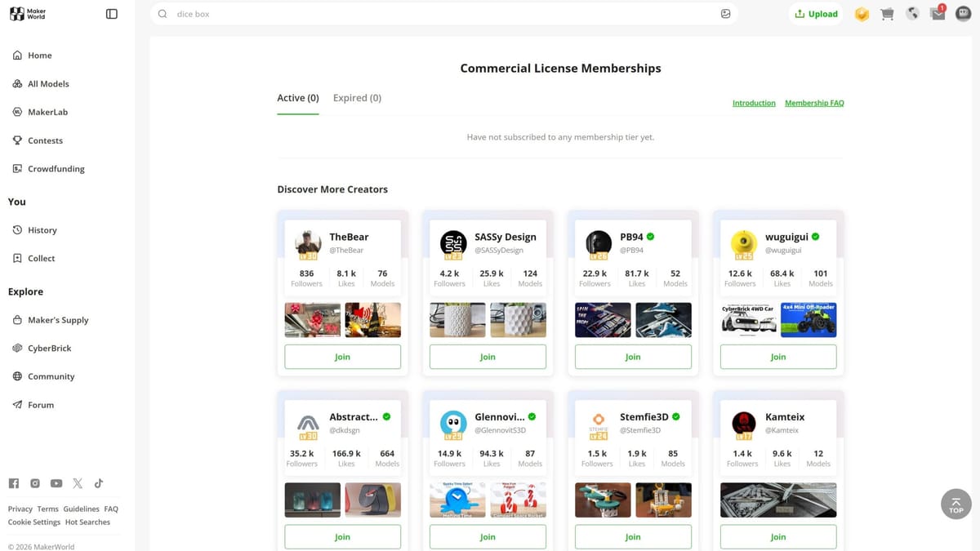Image resolution: width=980 pixels, height=551 pixels.
Task: Join wuguigui's membership
Action: point(778,357)
